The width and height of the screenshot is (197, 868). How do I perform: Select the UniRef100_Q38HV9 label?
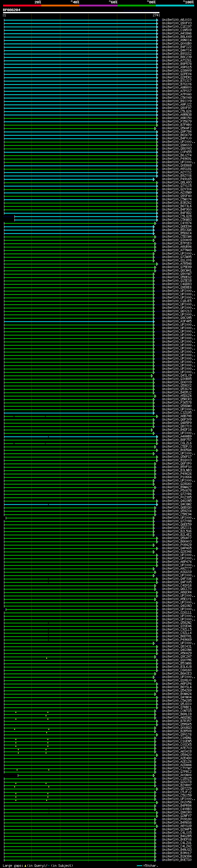(x=177, y=71)
